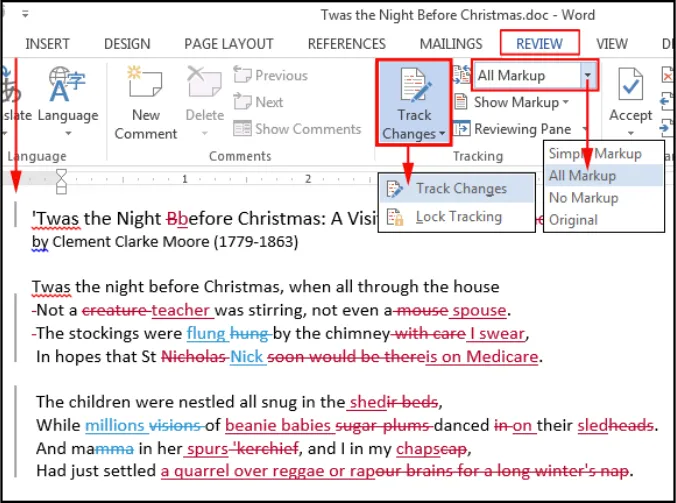Open the REFERENCES tab
This screenshot has height=503, width=676.
coord(347,44)
